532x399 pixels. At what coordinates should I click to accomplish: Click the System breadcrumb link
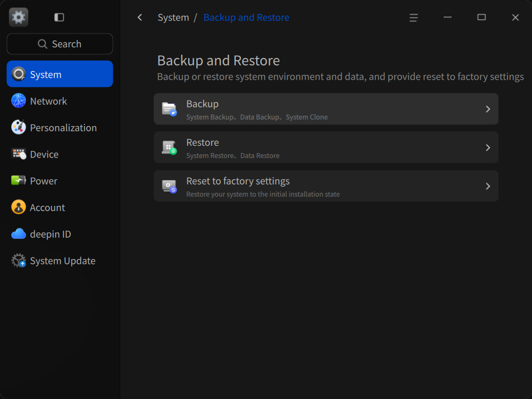pyautogui.click(x=173, y=18)
